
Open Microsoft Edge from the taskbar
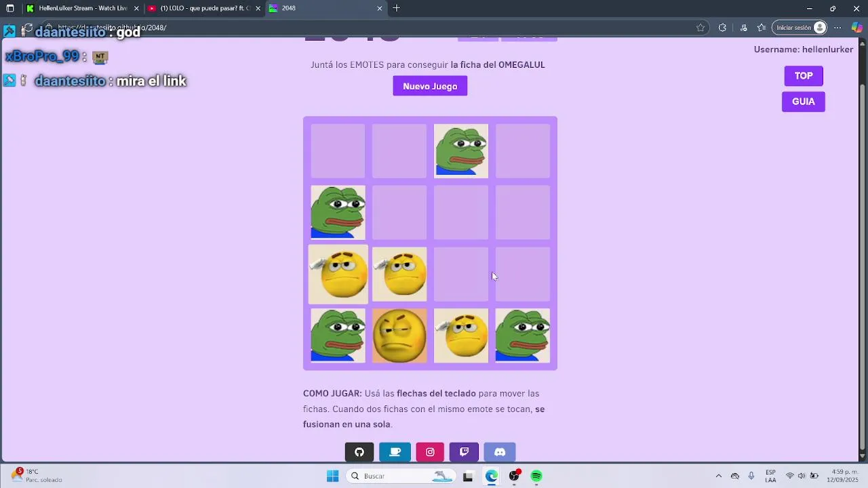click(491, 476)
